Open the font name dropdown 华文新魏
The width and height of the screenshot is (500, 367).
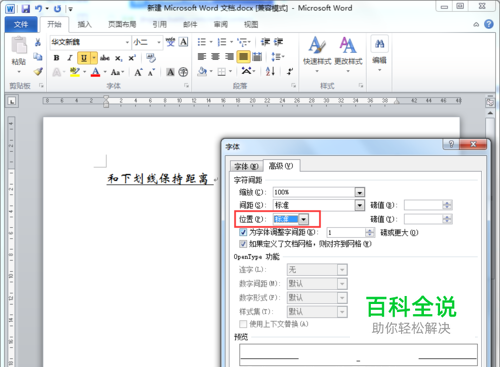coord(127,42)
